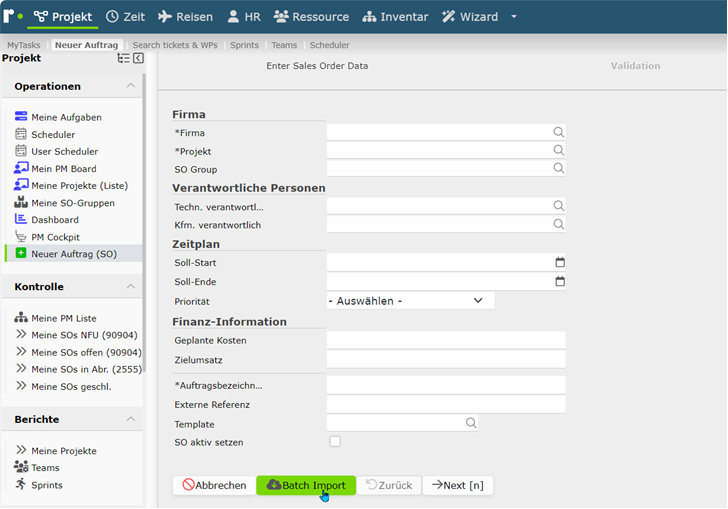The image size is (728, 509).
Task: Open the Priorität Auswählen dropdown
Action: point(410,301)
